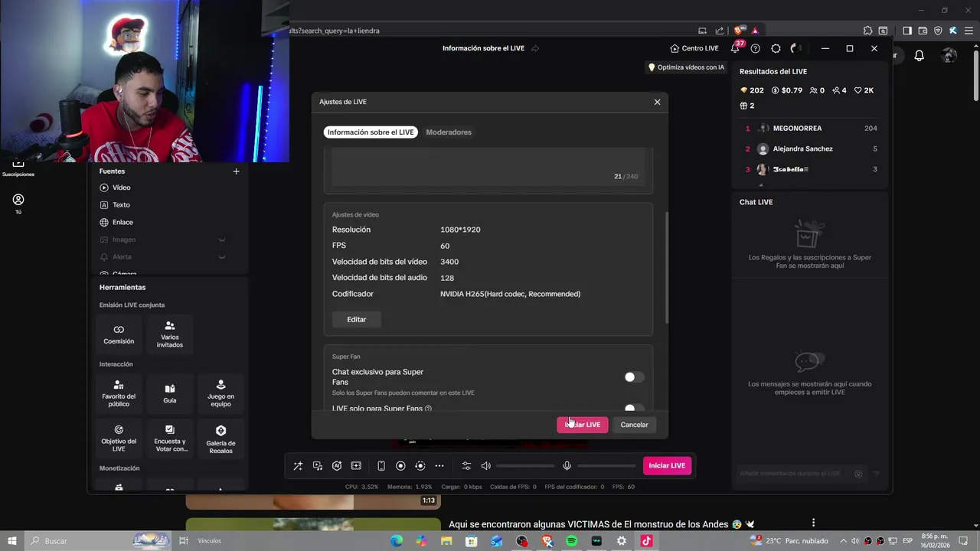The image size is (980, 551).
Task: Expand the Alerta source options
Action: coord(222,257)
